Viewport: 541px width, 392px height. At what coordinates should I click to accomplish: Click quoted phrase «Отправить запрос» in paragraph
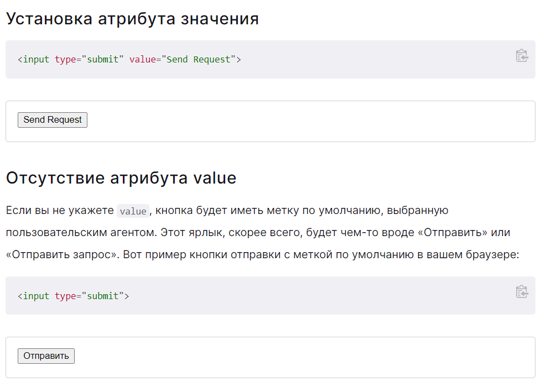click(63, 255)
